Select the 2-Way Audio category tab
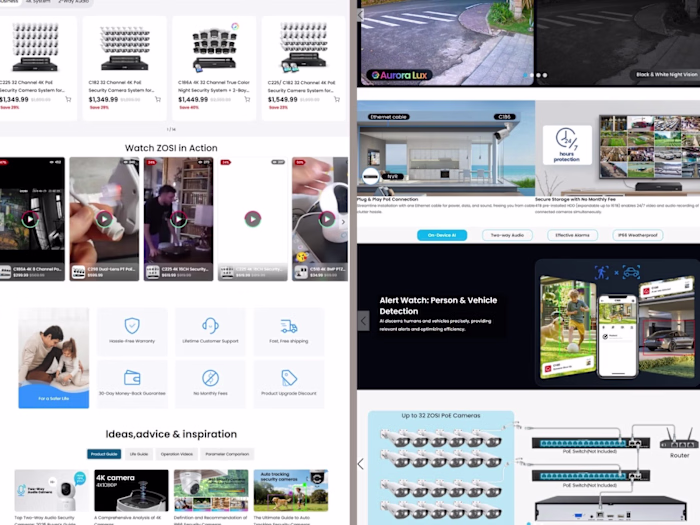This screenshot has width=700, height=525. coord(73,2)
